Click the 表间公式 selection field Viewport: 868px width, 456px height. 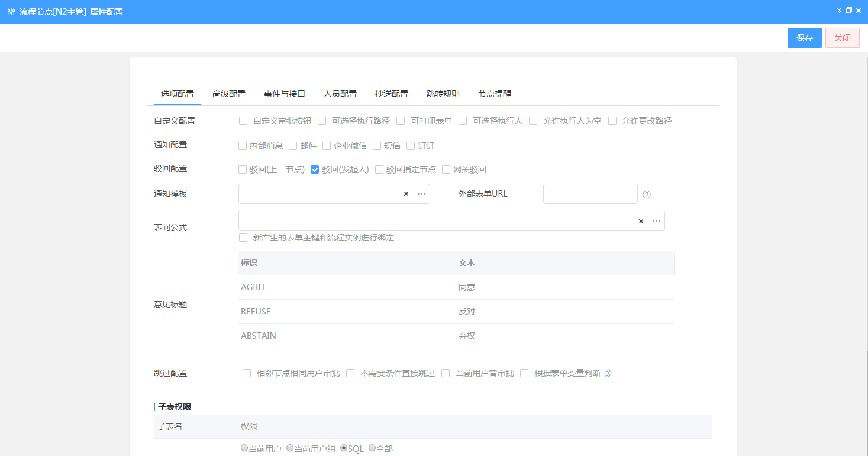[451, 221]
